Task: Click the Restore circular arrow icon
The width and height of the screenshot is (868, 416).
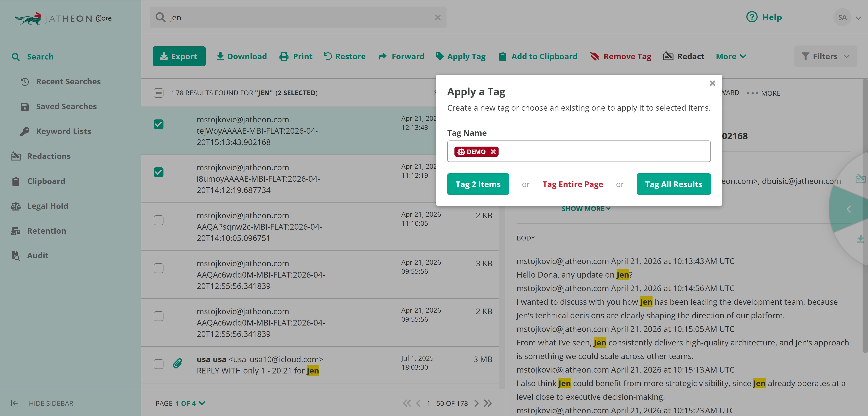Action: (x=328, y=56)
